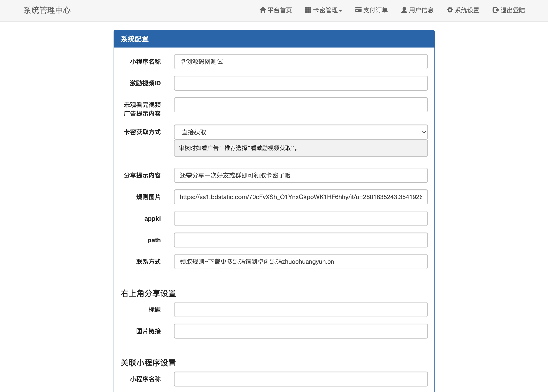Click the 右上角分享设置 section heading
The height and width of the screenshot is (392, 548).
click(x=148, y=293)
